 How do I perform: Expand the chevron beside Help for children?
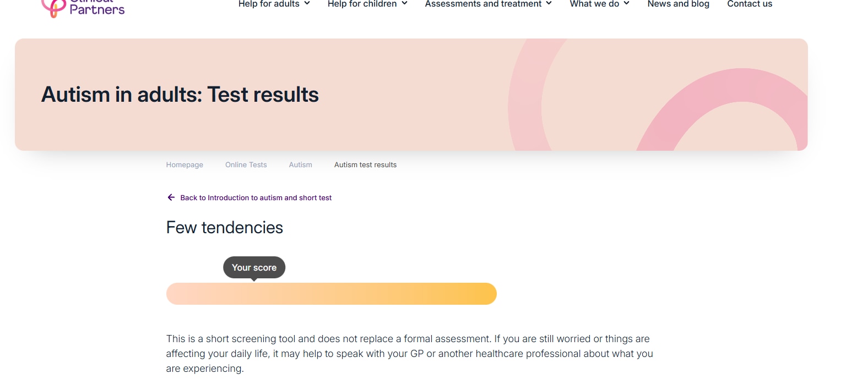(405, 3)
